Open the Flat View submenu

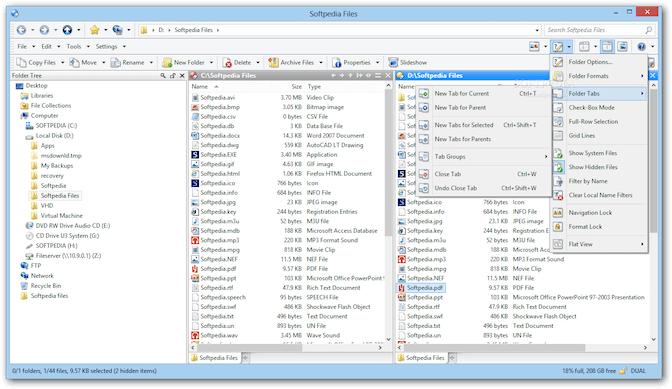point(599,244)
